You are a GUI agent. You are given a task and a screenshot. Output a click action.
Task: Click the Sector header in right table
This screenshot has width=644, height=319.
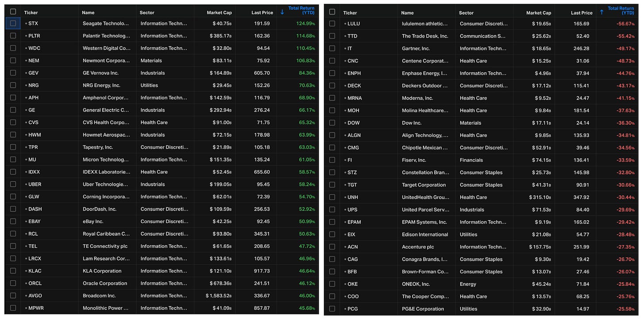[x=466, y=13]
